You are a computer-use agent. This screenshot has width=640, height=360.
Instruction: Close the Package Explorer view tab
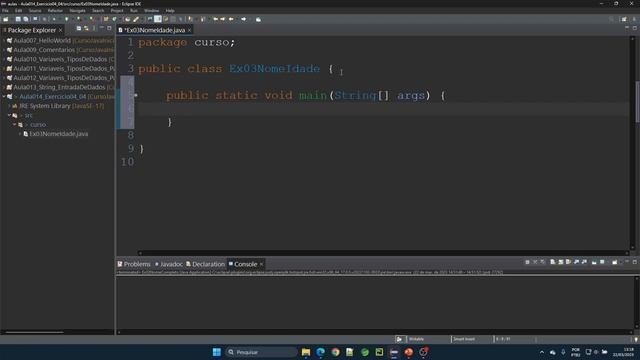tap(60, 30)
